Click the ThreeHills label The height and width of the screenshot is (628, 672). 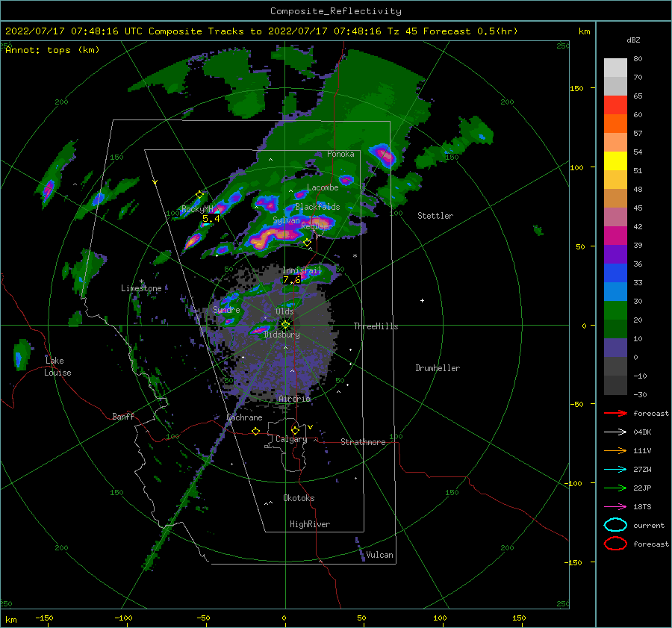(376, 326)
